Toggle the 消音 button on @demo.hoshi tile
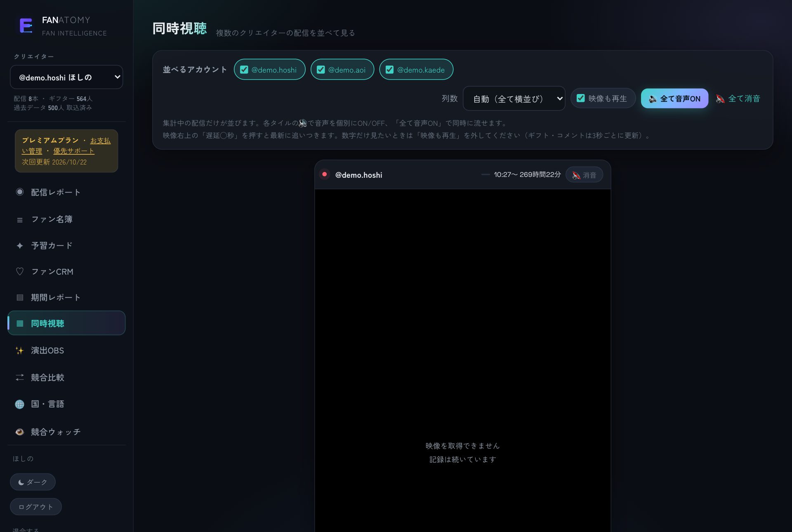 coord(584,175)
